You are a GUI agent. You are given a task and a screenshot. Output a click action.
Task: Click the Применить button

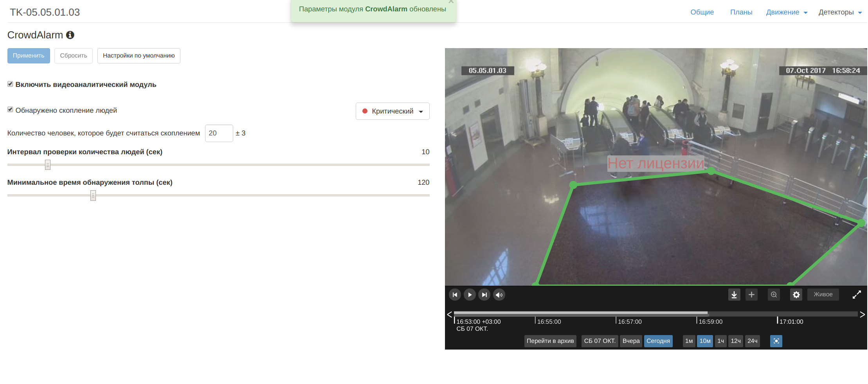coord(29,56)
